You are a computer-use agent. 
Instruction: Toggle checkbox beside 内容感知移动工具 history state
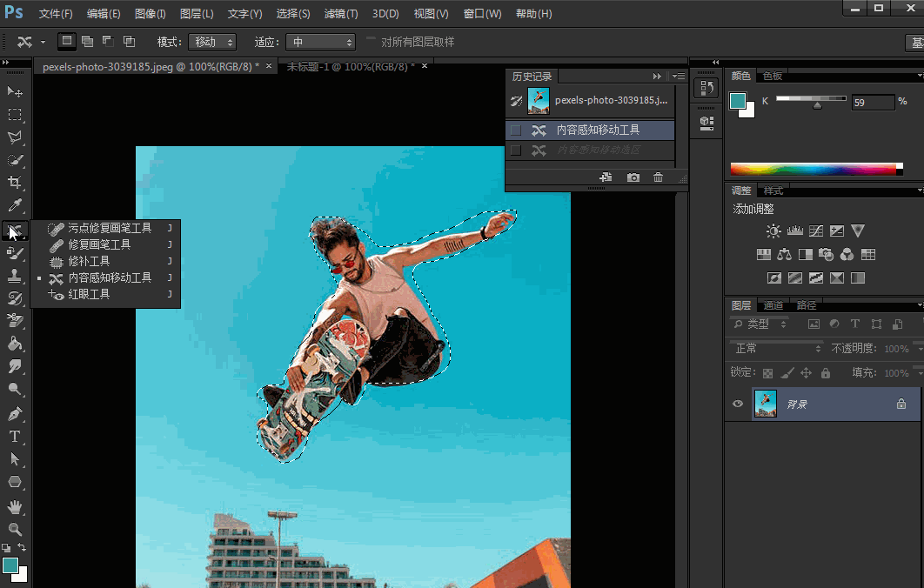[516, 130]
